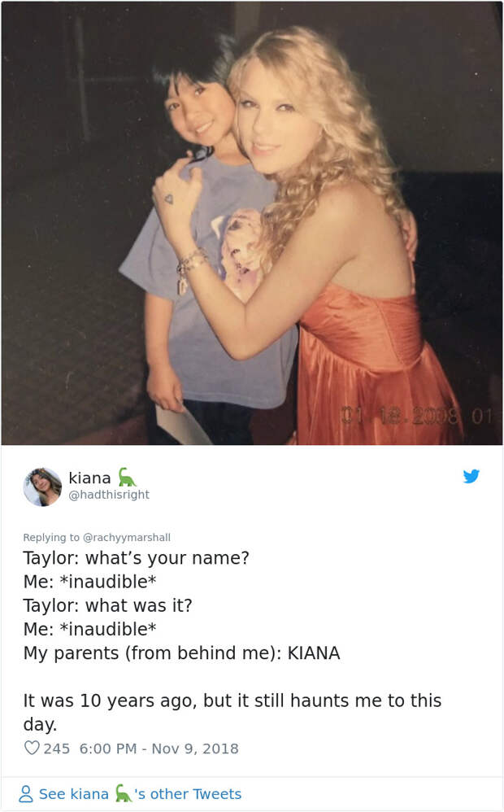
Task: Open the kiana display name
Action: click(x=89, y=478)
